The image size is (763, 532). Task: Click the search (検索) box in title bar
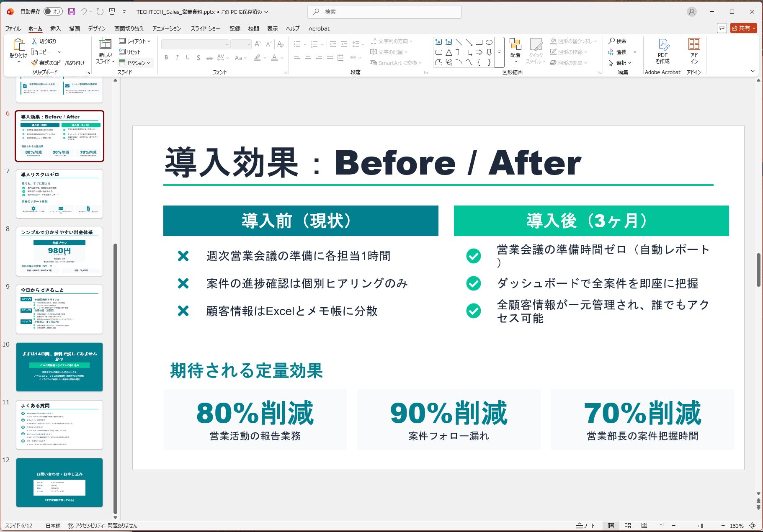tap(384, 12)
